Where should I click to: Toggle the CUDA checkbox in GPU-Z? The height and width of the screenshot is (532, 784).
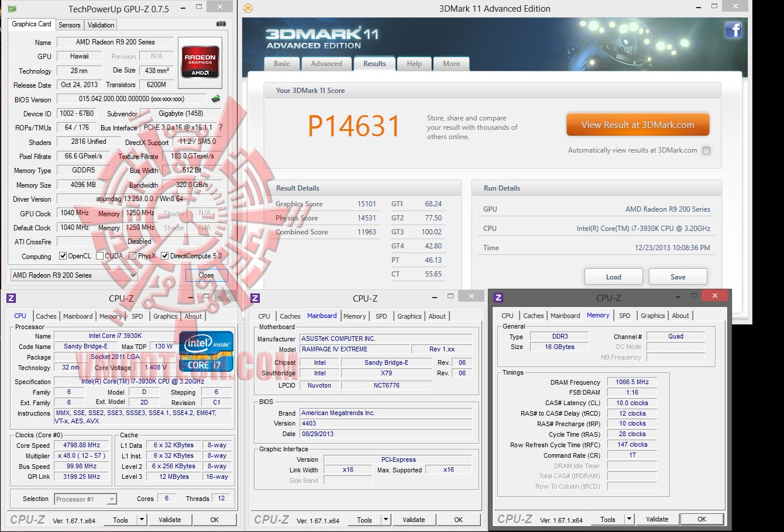click(100, 255)
